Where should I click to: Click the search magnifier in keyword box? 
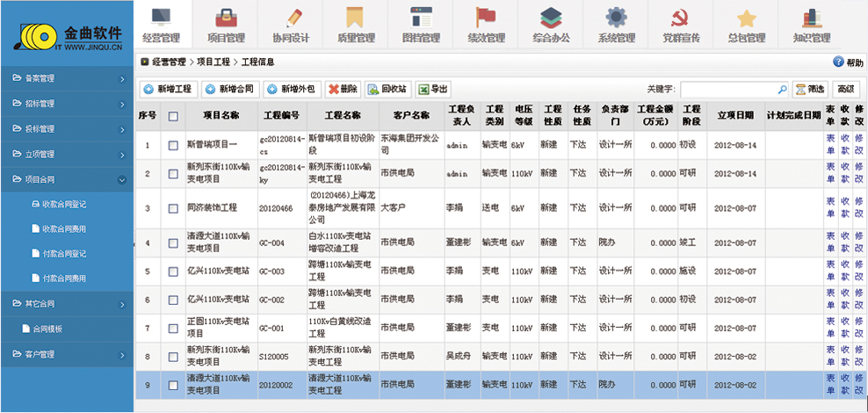[x=781, y=90]
